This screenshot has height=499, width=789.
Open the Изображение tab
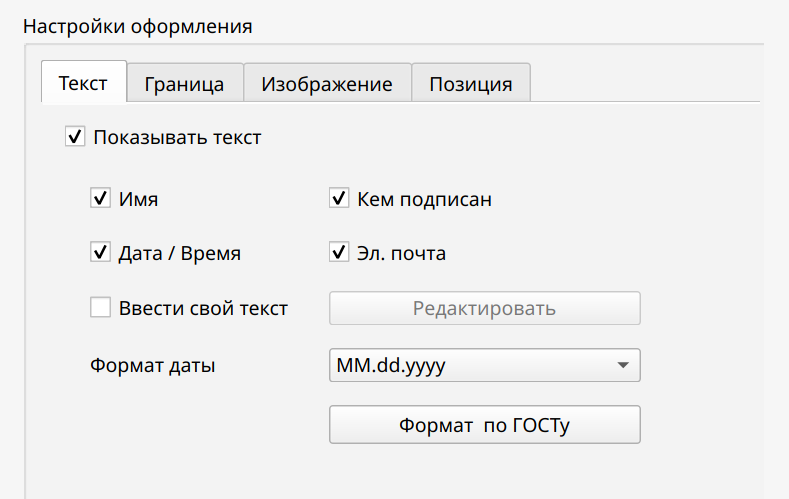tap(326, 84)
